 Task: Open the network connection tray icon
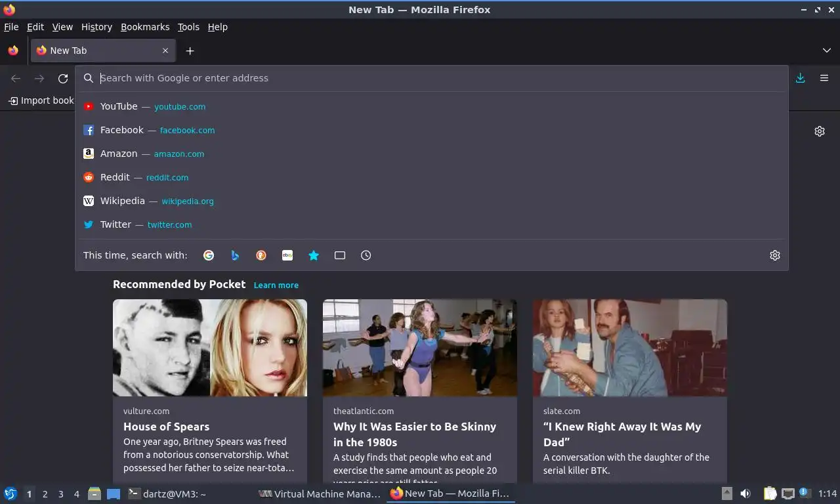(x=788, y=493)
